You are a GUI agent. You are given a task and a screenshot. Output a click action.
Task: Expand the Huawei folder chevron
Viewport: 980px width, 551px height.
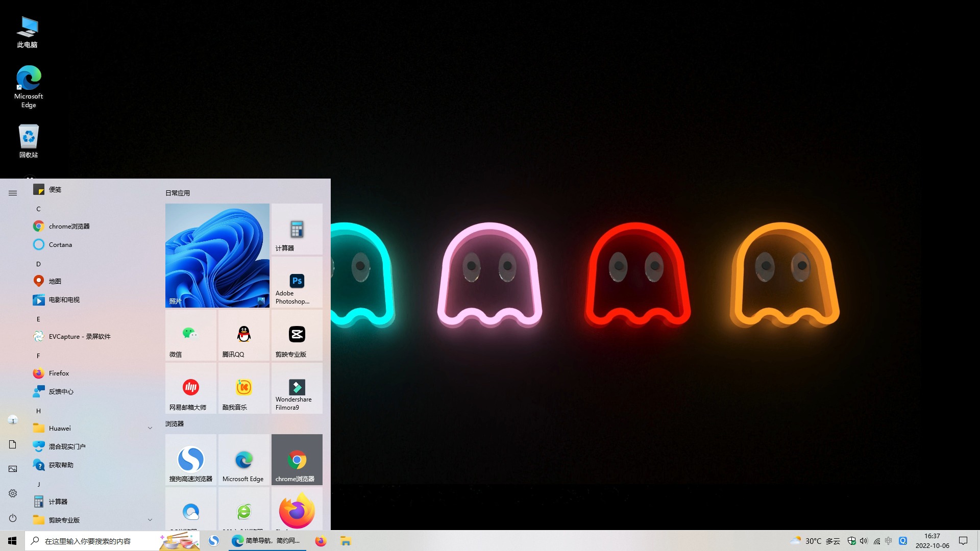tap(150, 428)
